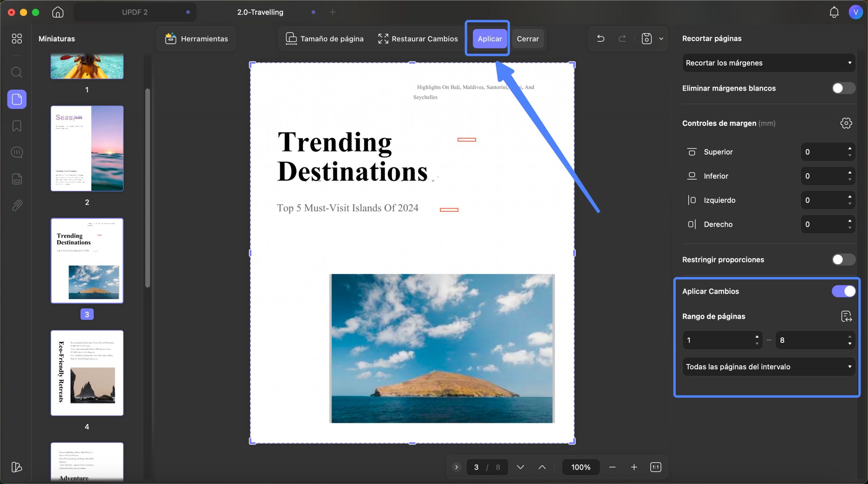
Task: Open the comments panel icon
Action: tap(17, 152)
